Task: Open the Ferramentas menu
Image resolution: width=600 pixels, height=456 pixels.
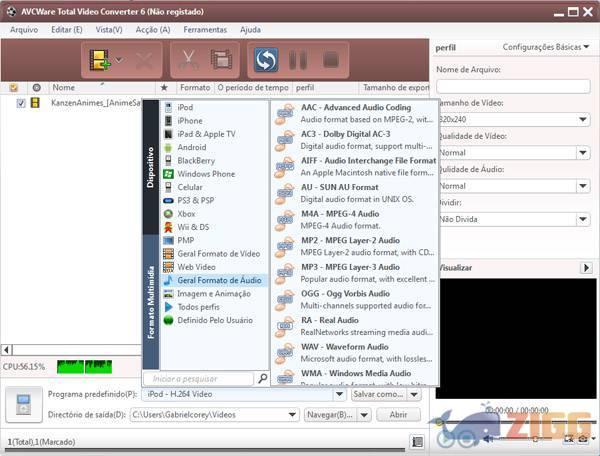Action: pos(204,30)
